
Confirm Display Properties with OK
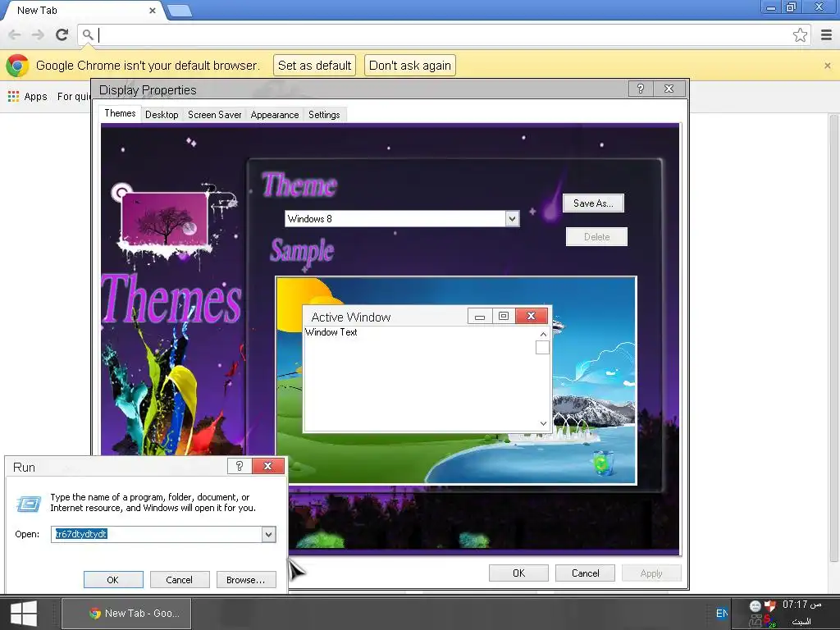pyautogui.click(x=518, y=573)
